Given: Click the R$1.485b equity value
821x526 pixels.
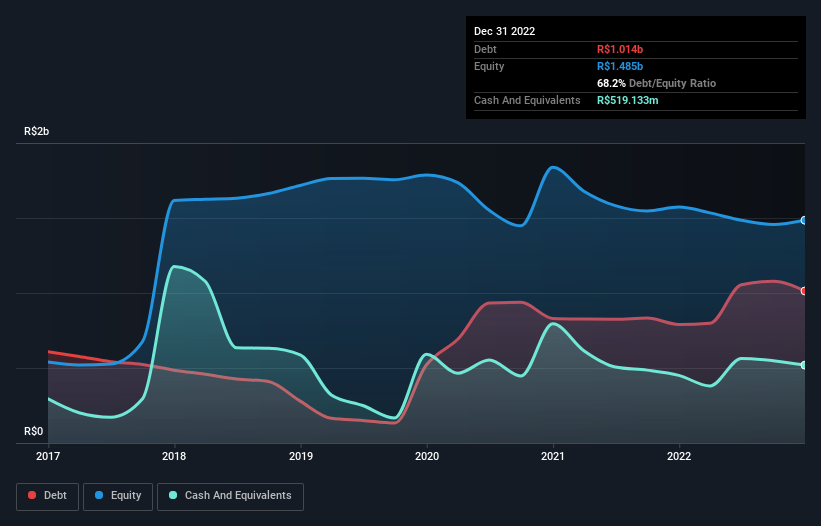Looking at the screenshot, I should [620, 66].
